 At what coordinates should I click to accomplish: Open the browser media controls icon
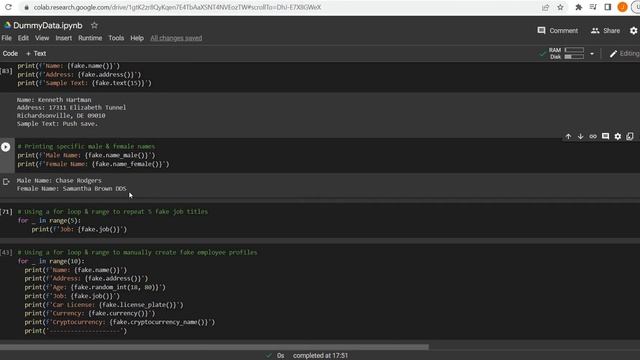click(x=593, y=7)
